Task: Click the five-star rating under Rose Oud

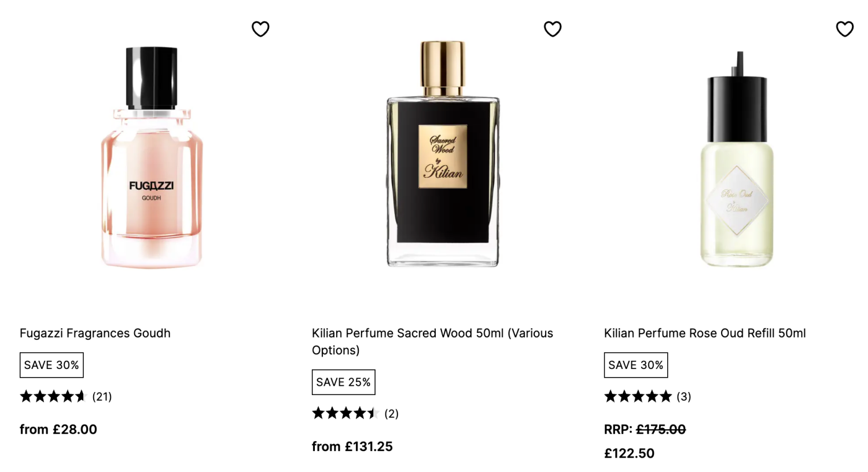Action: pos(638,396)
